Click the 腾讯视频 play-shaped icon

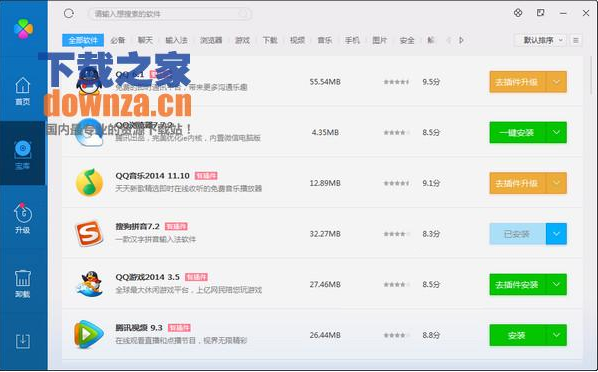coord(88,335)
